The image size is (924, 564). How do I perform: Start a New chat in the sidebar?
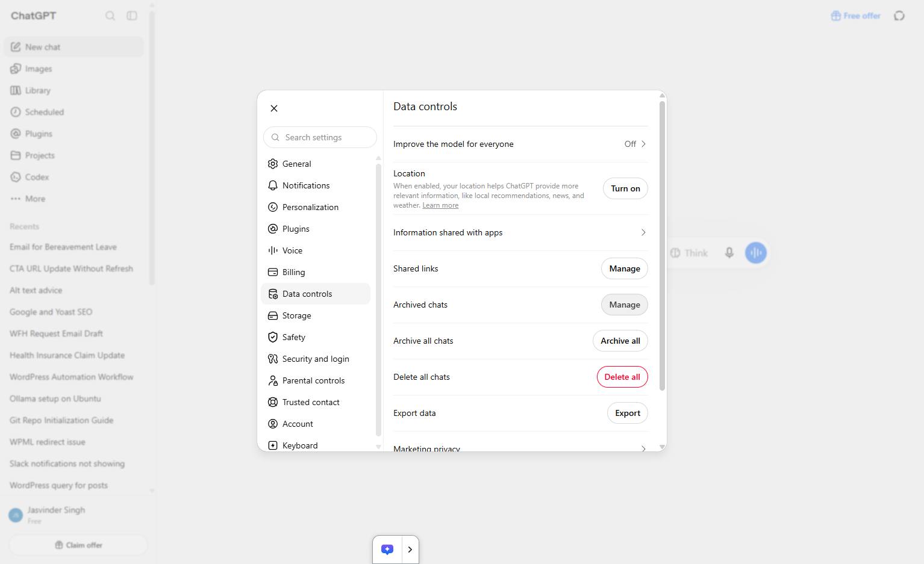coord(74,47)
